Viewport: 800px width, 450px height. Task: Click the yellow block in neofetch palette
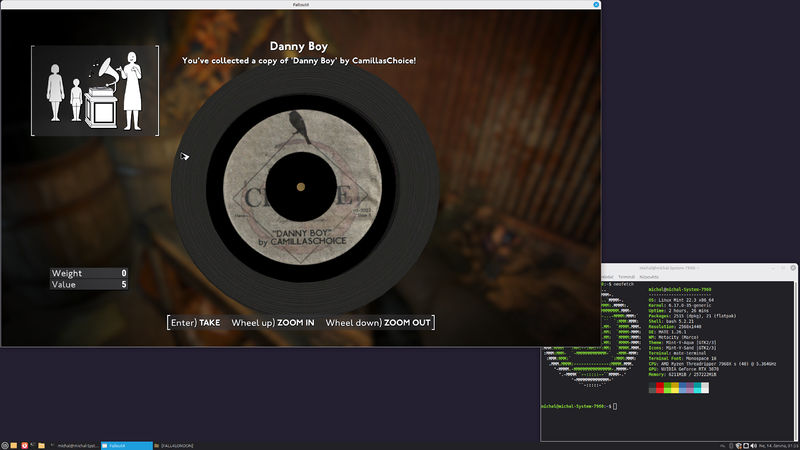675,388
